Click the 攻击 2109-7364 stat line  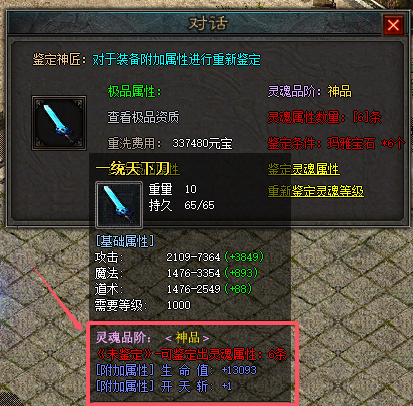click(179, 257)
